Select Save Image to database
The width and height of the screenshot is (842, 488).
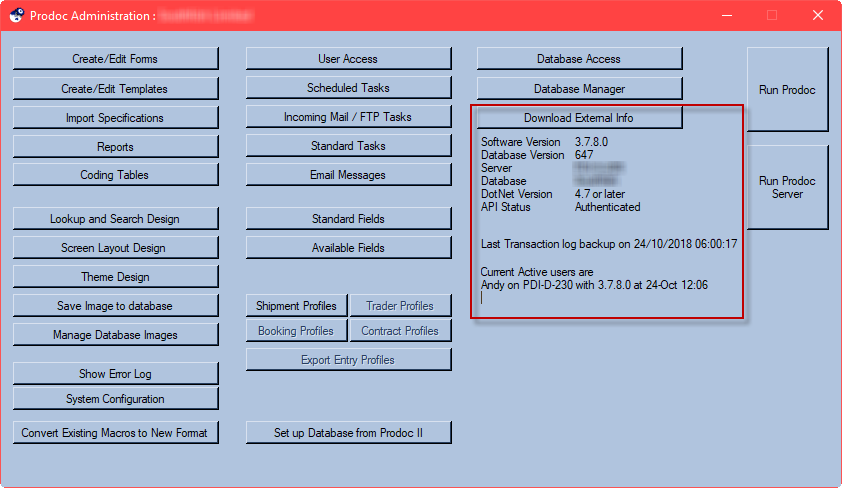click(x=115, y=305)
